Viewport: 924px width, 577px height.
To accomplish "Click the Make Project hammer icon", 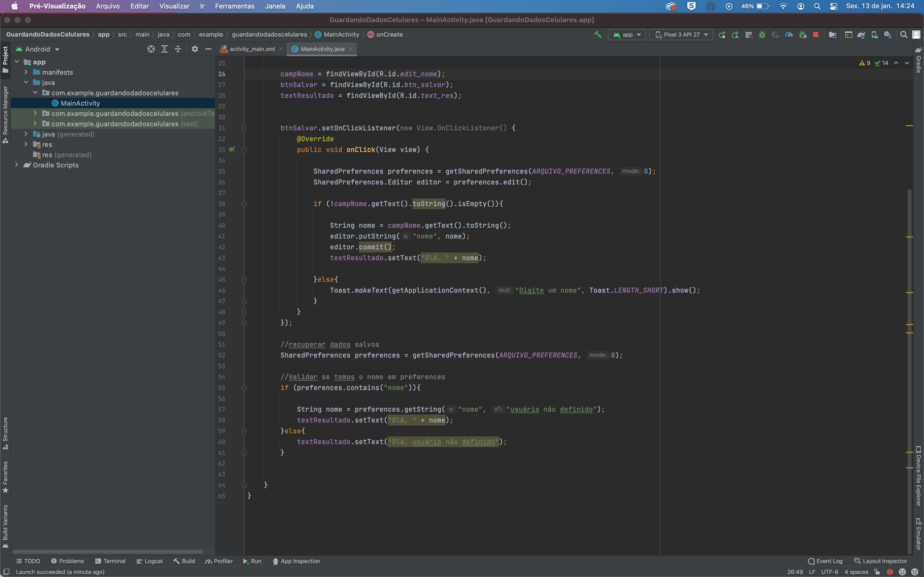I will 598,34.
